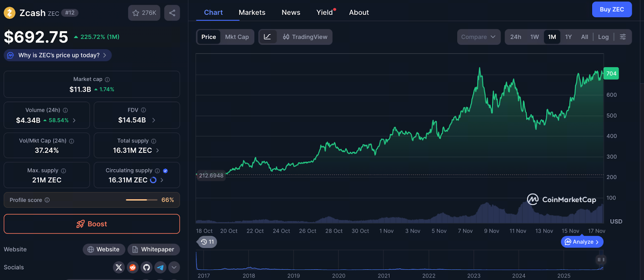Switch chart display to Mkt Cap
This screenshot has height=280, width=644.
(237, 37)
